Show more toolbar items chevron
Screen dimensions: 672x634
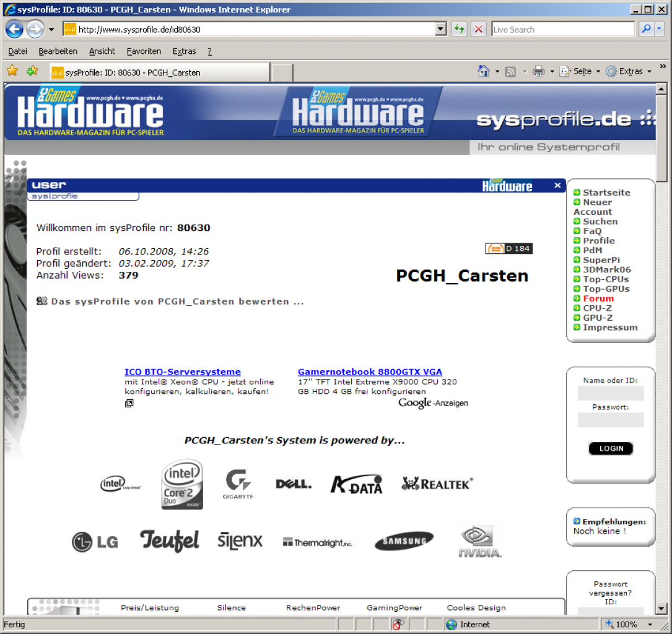point(663,66)
